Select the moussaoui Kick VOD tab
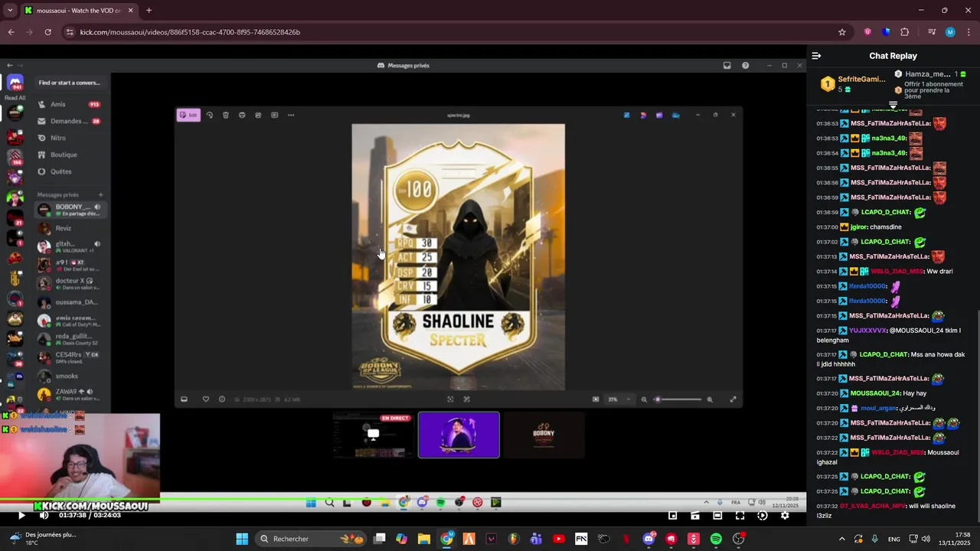980x551 pixels. 78,11
